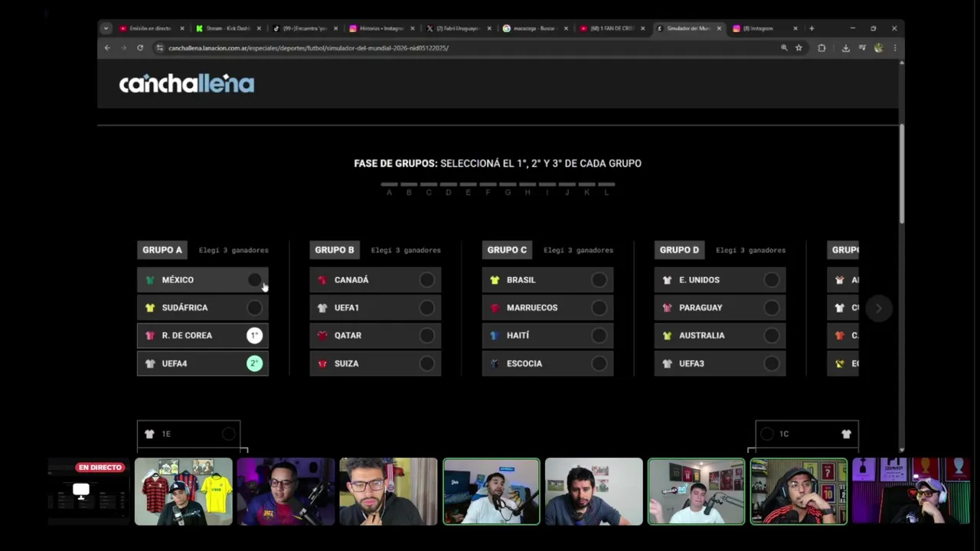
Task: Switch to 1 FAN DE CRIS YouTube tab
Action: click(612, 28)
